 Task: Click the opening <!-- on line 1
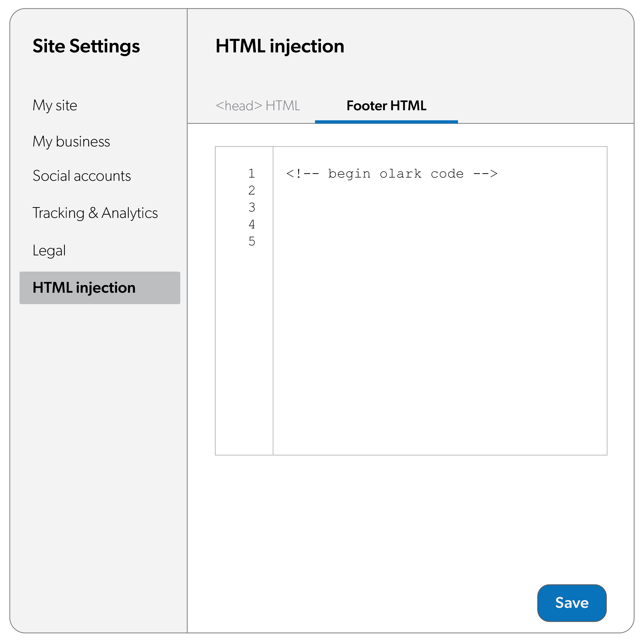(x=302, y=174)
